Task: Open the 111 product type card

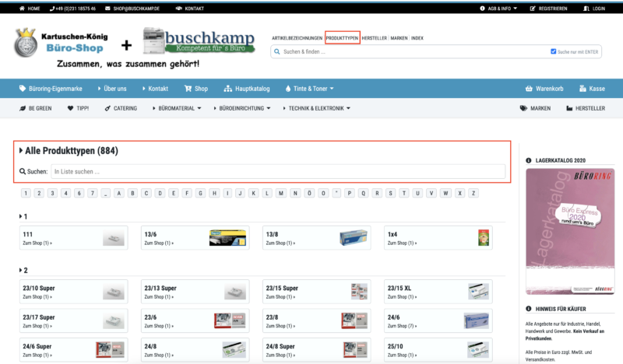Action: (73, 238)
